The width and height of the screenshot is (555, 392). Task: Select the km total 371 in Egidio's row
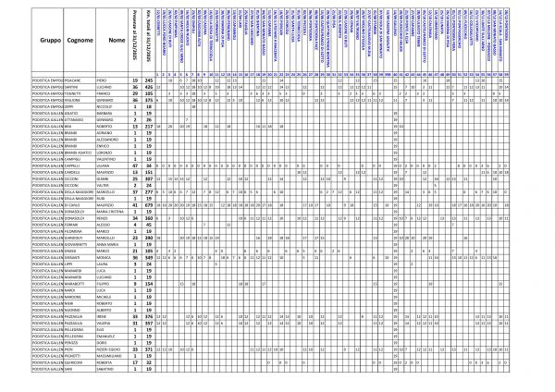pyautogui.click(x=146, y=349)
